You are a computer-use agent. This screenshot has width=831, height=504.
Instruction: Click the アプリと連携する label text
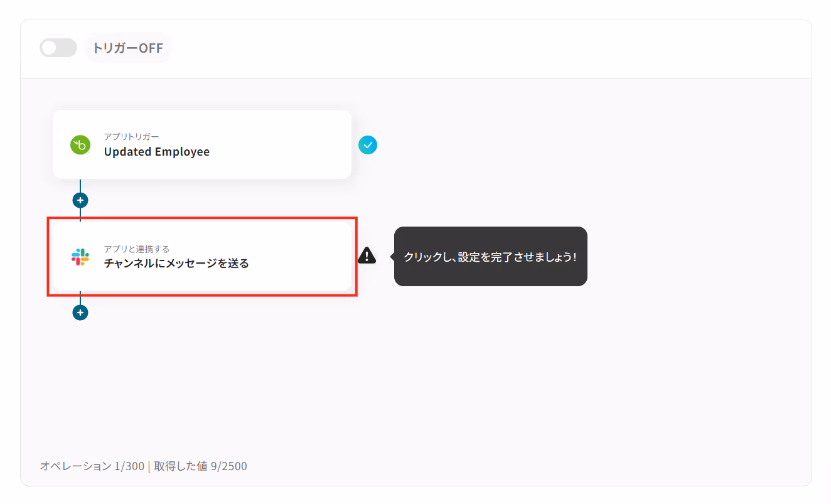[137, 249]
